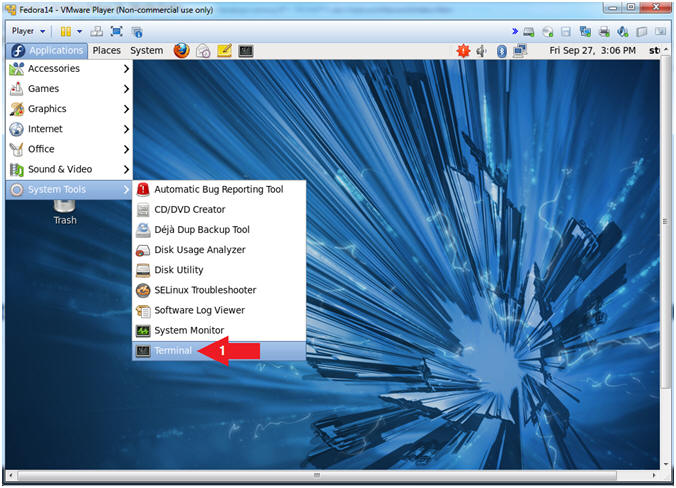Click the floppy drive device icon
Image resolution: width=676 pixels, height=488 pixels.
(566, 31)
